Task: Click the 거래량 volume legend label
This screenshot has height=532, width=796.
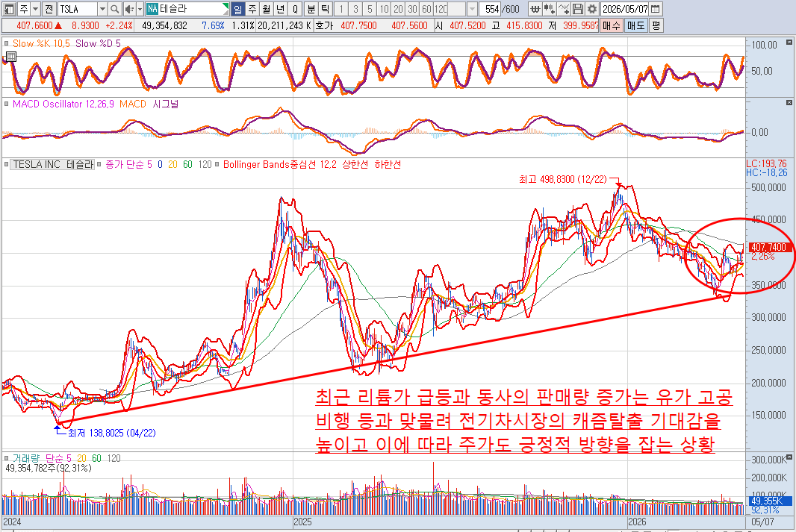Action: 26,458
